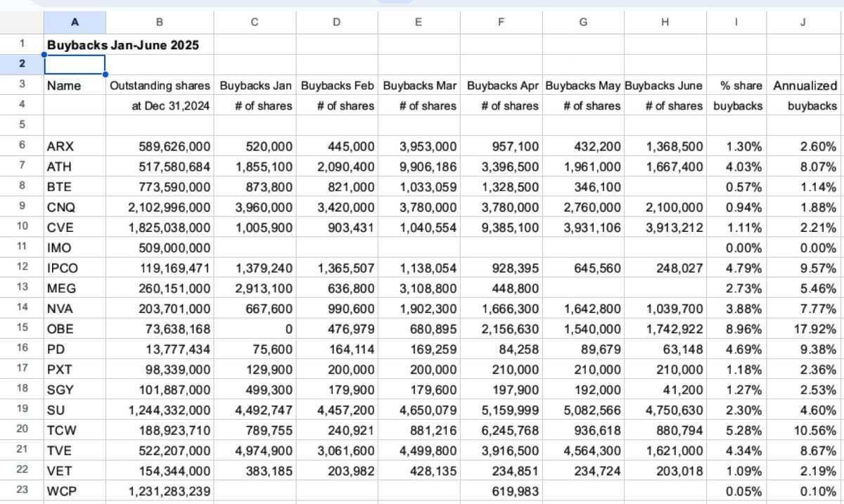The height and width of the screenshot is (504, 844).
Task: Click the 'Buybacks Feb' header cell
Action: [x=336, y=86]
